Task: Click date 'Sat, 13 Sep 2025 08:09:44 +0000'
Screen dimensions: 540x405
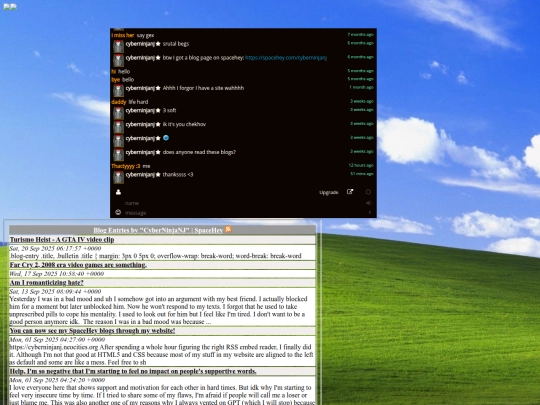Action: tap(55, 291)
